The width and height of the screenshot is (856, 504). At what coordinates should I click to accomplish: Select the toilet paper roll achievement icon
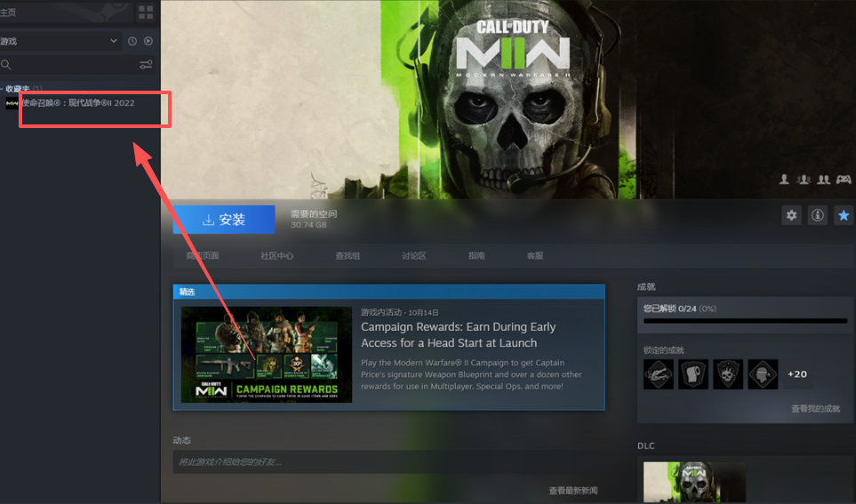coord(693,374)
